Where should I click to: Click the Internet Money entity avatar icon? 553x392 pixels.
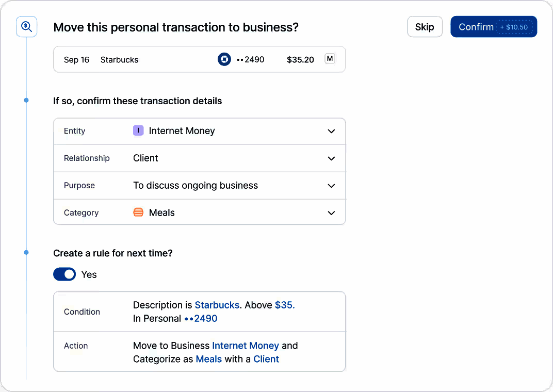[138, 130]
